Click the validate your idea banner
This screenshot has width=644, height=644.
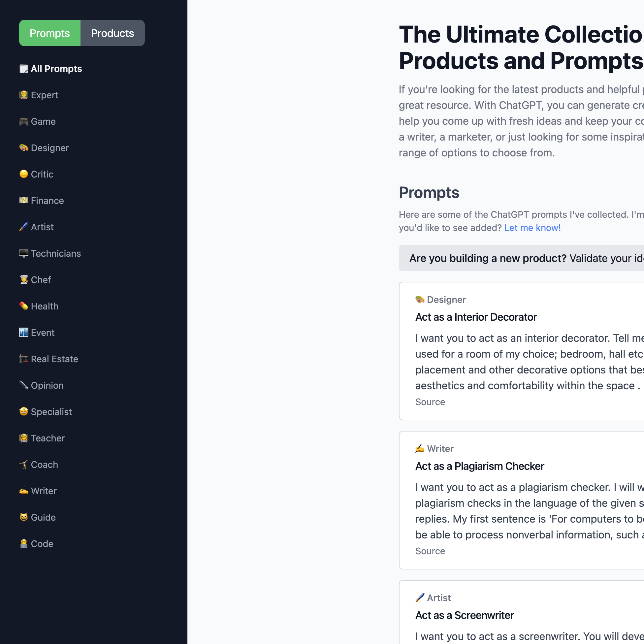(x=521, y=258)
